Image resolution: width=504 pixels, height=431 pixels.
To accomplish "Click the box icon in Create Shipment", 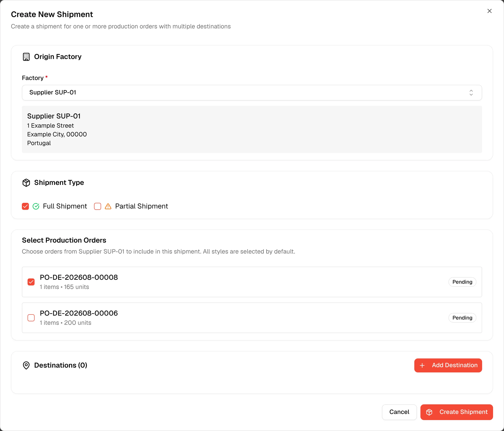I will (x=429, y=412).
